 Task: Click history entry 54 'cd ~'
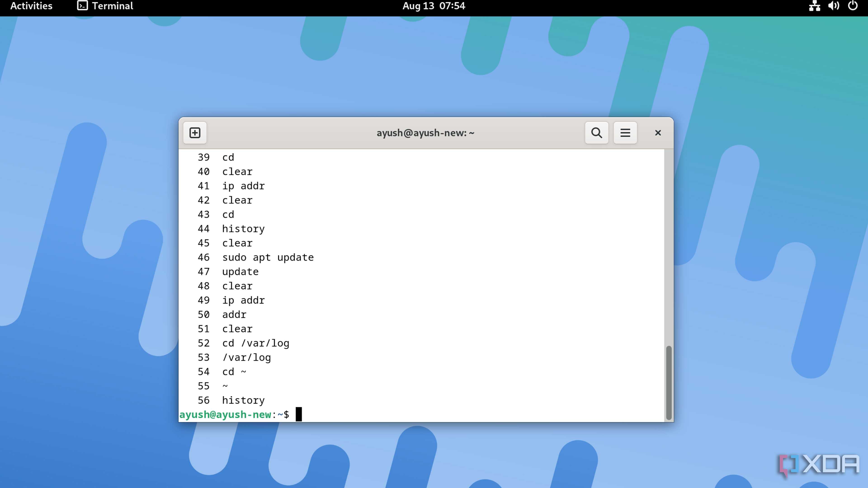click(x=234, y=371)
